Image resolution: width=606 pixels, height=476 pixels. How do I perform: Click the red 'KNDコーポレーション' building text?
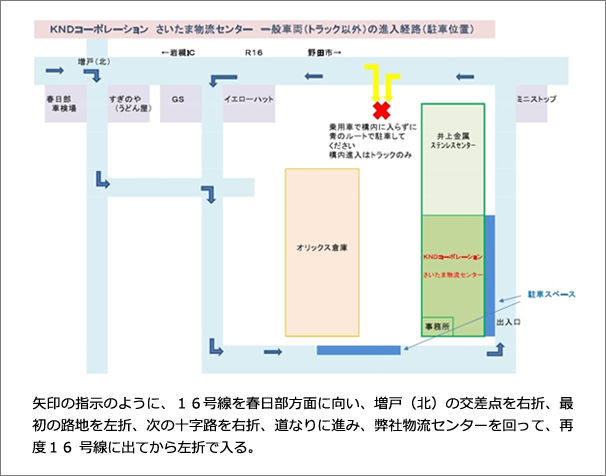pyautogui.click(x=453, y=257)
